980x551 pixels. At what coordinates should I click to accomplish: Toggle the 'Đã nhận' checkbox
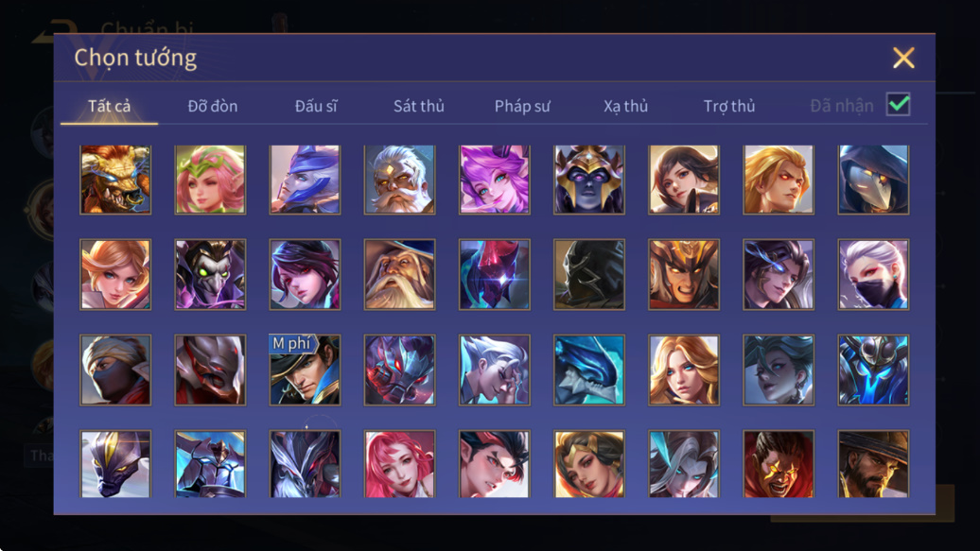click(898, 104)
